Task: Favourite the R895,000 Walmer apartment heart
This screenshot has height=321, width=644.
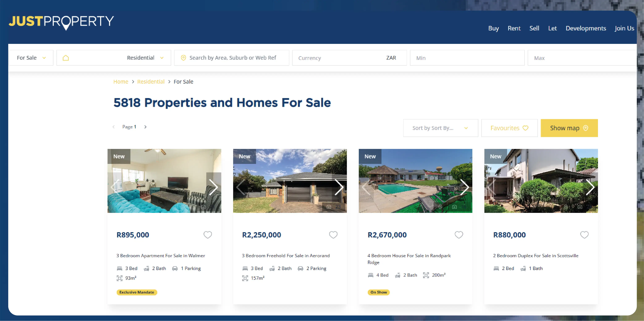Action: point(208,235)
